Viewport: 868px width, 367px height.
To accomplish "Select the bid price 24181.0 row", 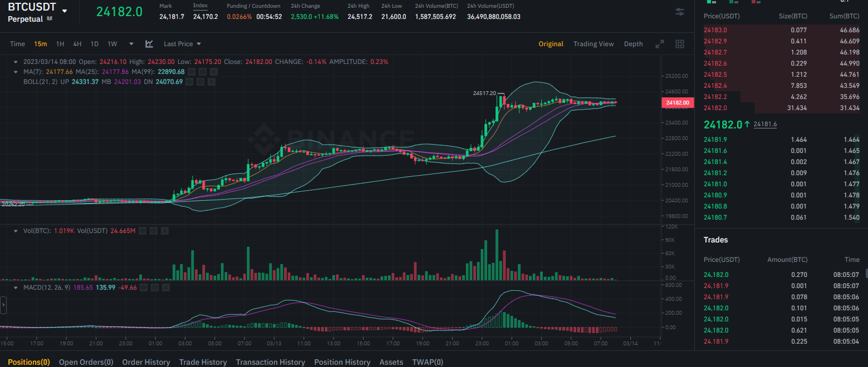I will [781, 184].
